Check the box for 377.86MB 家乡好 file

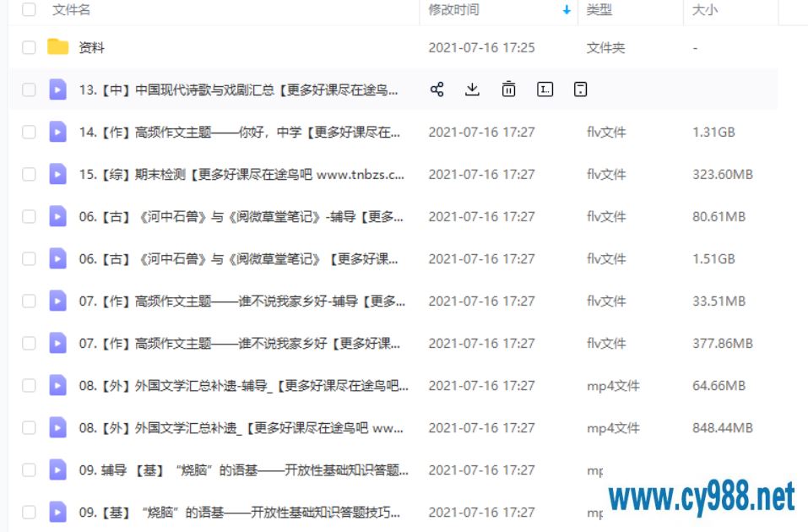coord(29,344)
